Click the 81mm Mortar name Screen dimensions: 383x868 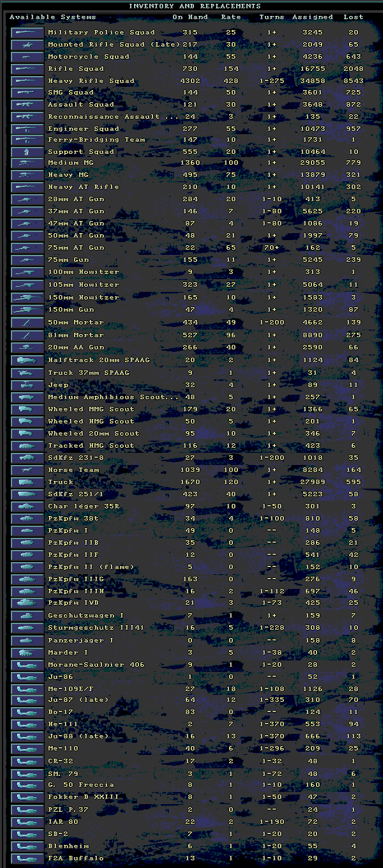tap(76, 335)
